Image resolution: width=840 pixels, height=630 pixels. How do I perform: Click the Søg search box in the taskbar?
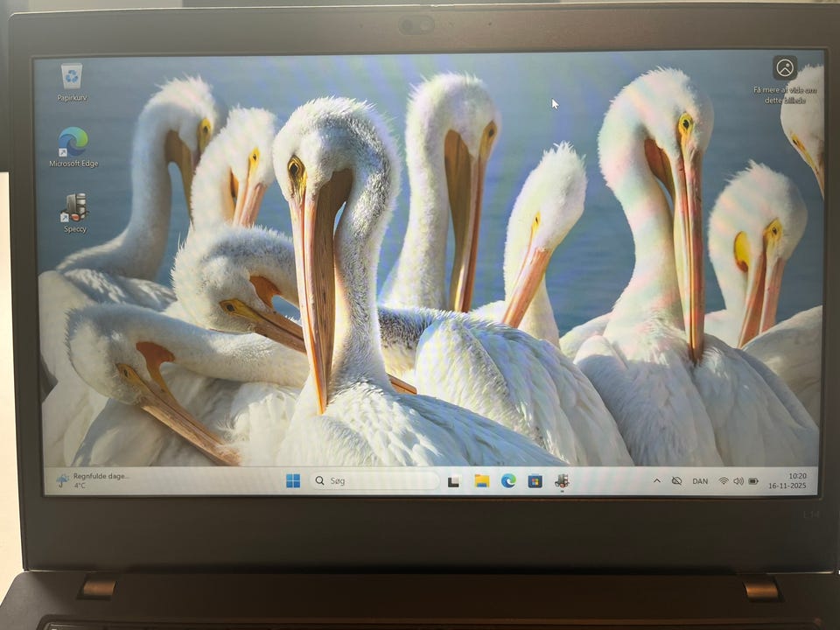[375, 481]
